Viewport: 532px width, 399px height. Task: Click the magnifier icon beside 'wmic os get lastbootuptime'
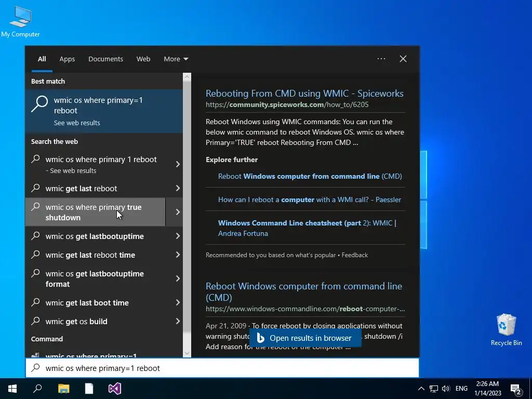point(36,235)
